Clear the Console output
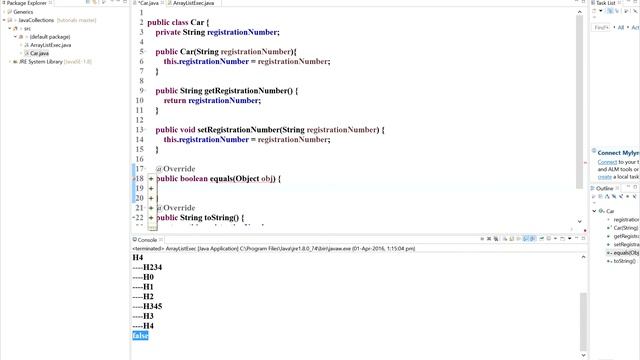Screen dimensions: 640x360 pos(505,239)
